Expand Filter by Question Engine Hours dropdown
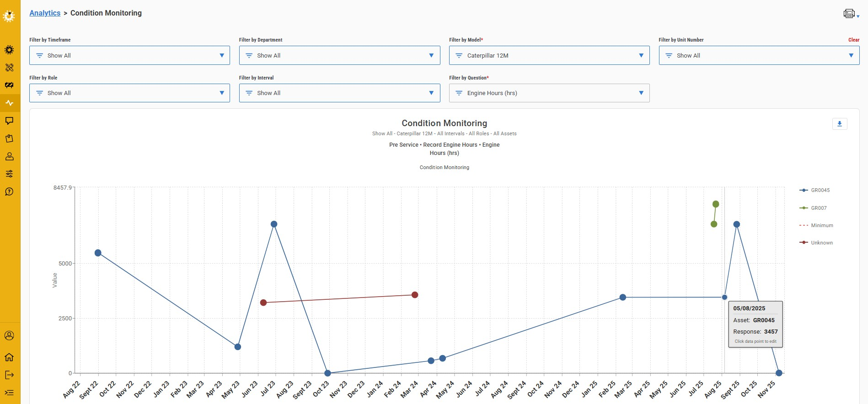Image resolution: width=868 pixels, height=404 pixels. click(x=549, y=93)
